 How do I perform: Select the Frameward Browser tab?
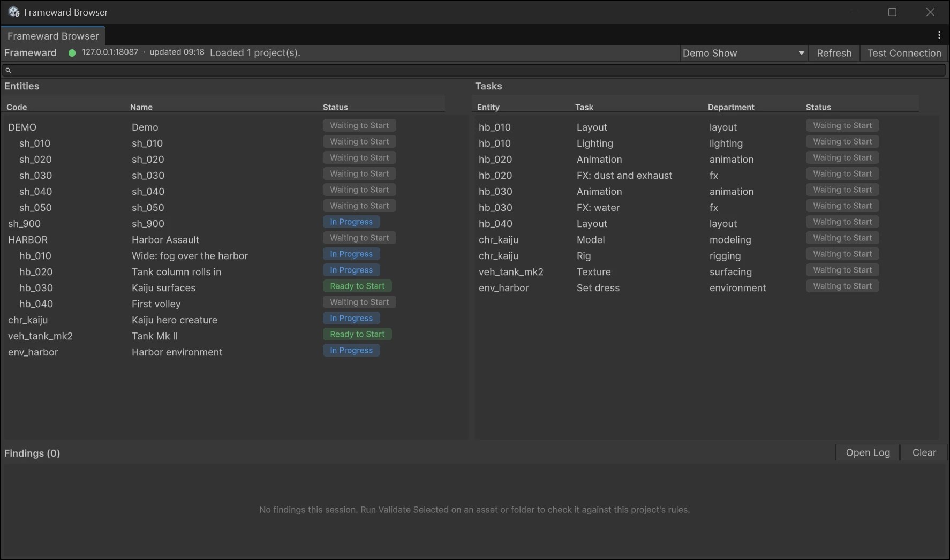53,36
